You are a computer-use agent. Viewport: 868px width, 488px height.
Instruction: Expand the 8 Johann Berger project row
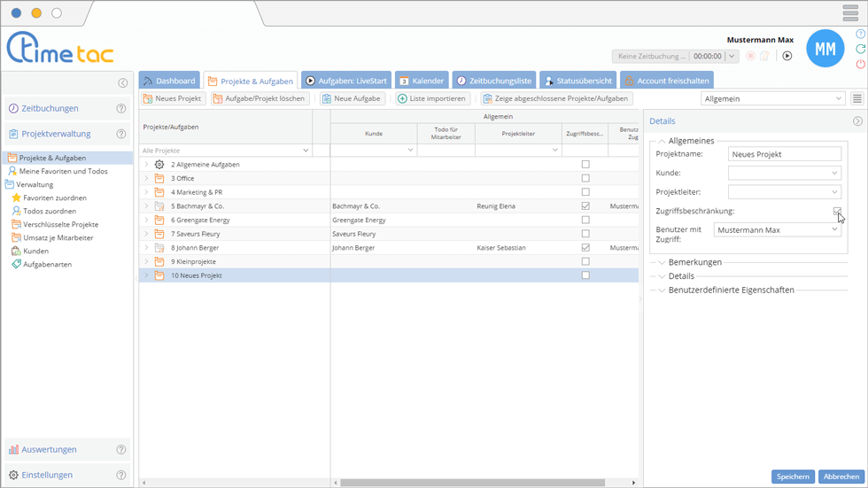pos(147,248)
